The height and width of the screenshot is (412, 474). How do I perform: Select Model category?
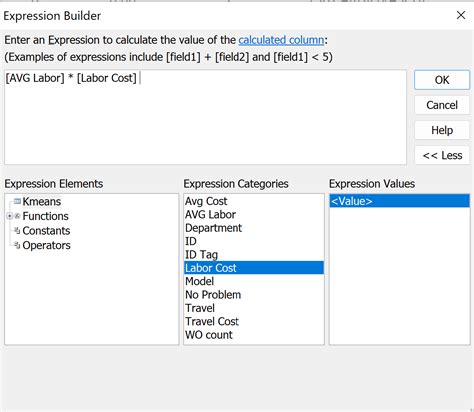pos(254,281)
